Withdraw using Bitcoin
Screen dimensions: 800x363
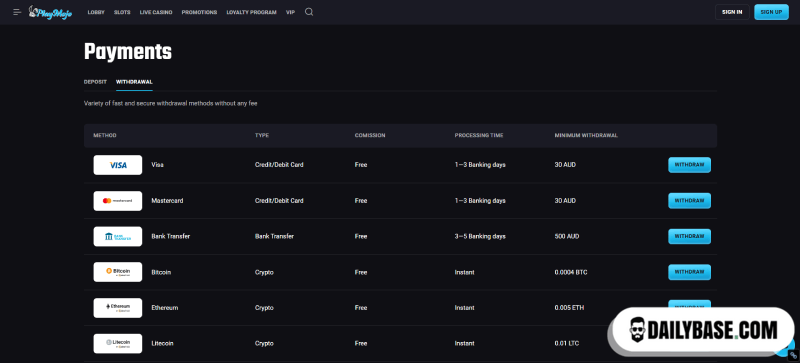coord(689,272)
